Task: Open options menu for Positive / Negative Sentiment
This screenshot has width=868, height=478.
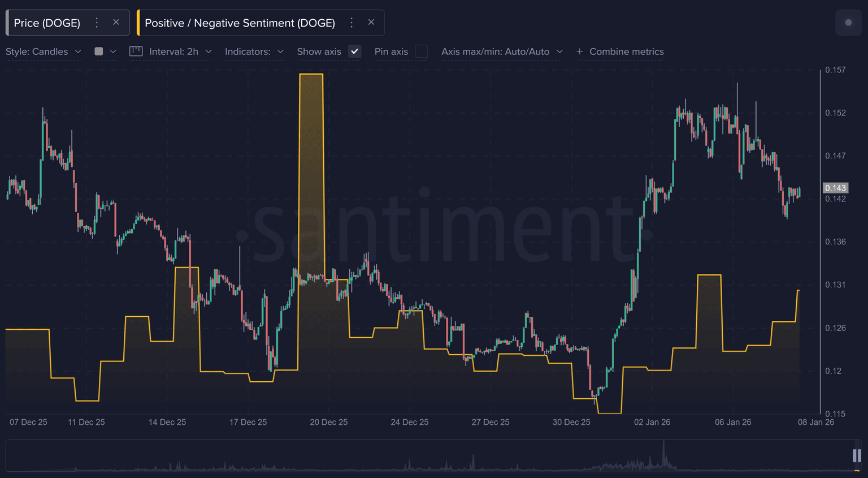Action: pyautogui.click(x=351, y=23)
